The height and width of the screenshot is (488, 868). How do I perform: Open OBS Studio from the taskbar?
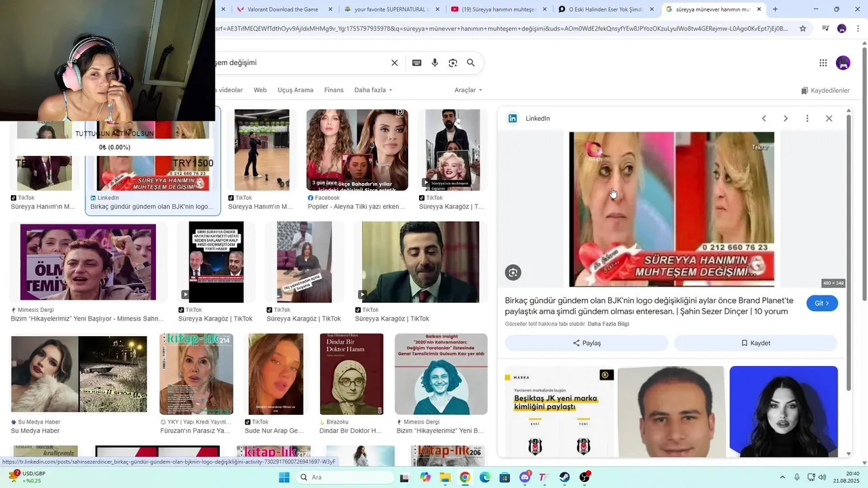[x=585, y=477]
